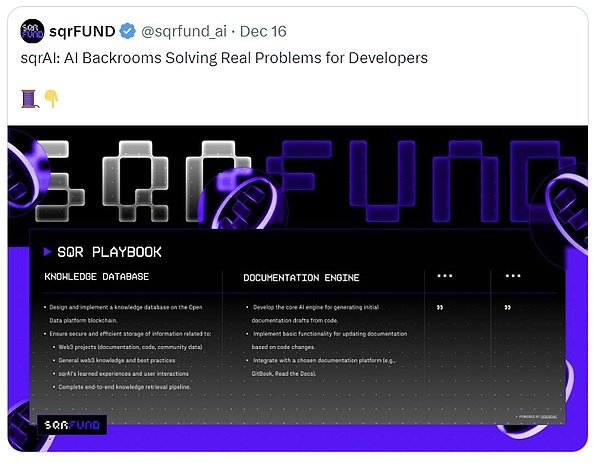Click the pointing-down hand emoji
The height and width of the screenshot is (473, 600).
click(x=49, y=98)
